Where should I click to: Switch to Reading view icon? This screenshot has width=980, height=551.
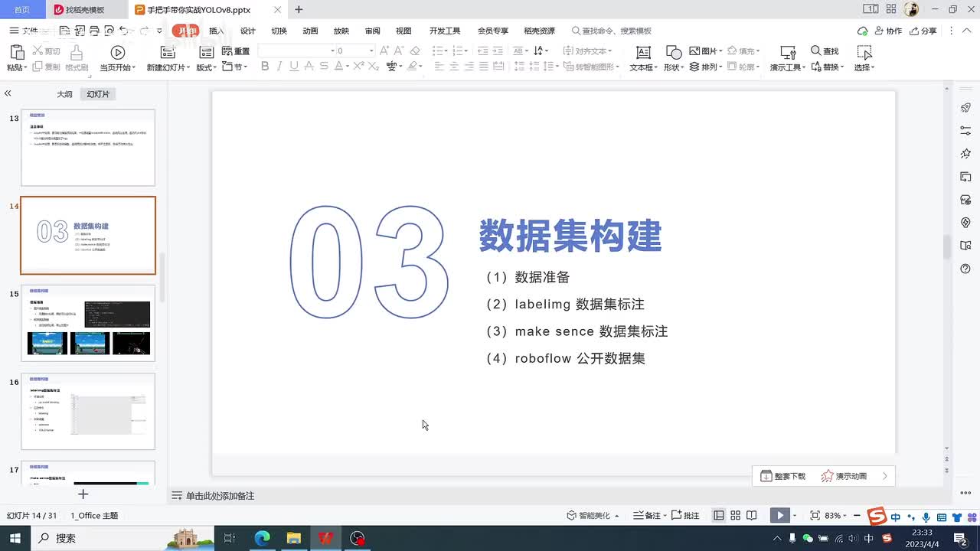[752, 516]
